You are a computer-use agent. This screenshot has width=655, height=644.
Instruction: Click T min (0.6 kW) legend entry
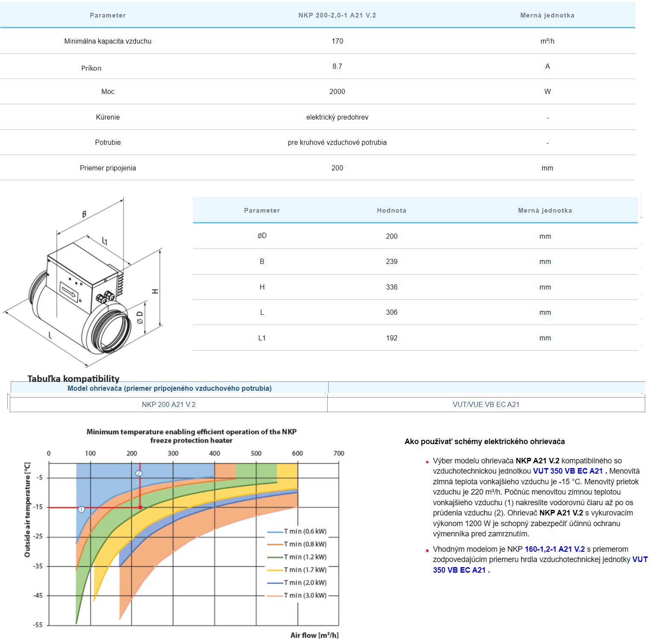click(305, 532)
